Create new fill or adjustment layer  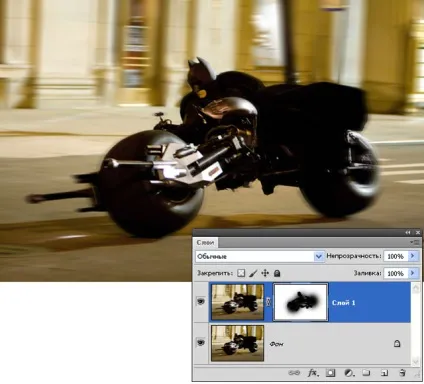click(349, 373)
